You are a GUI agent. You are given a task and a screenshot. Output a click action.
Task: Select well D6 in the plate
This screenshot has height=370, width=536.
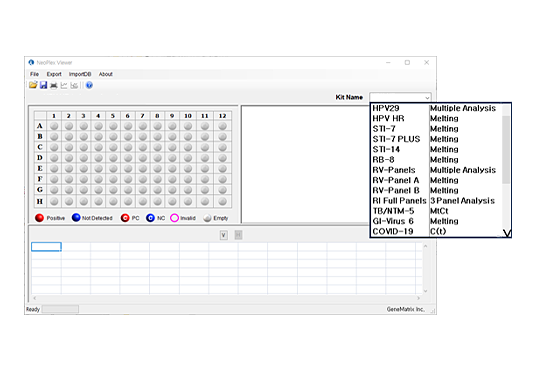128,158
